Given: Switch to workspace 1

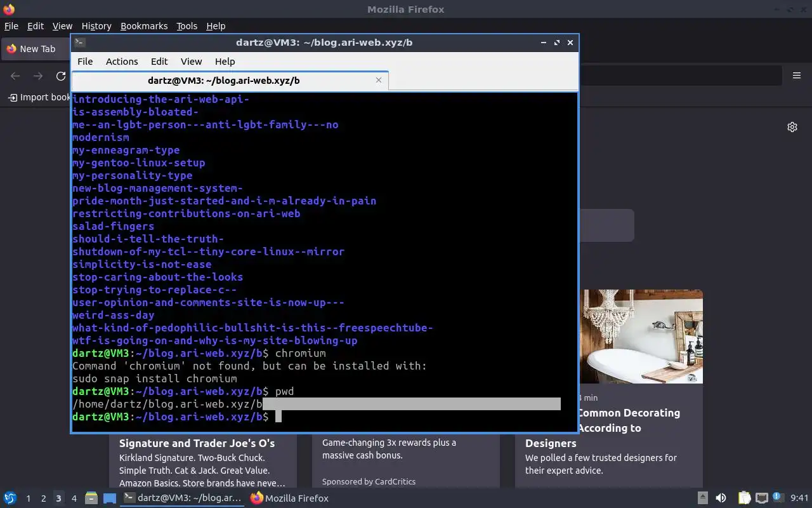Looking at the screenshot, I should coord(28,498).
